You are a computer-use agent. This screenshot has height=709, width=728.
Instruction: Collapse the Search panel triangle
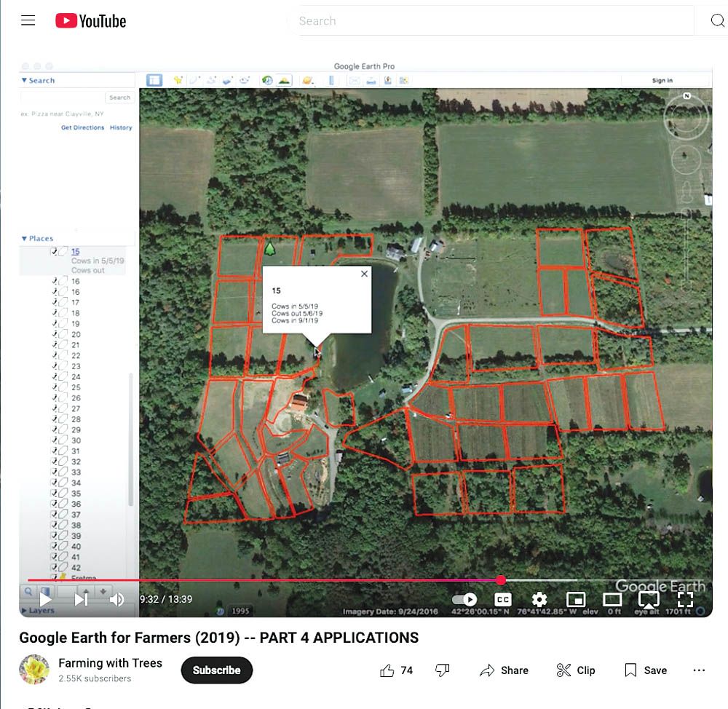(24, 80)
